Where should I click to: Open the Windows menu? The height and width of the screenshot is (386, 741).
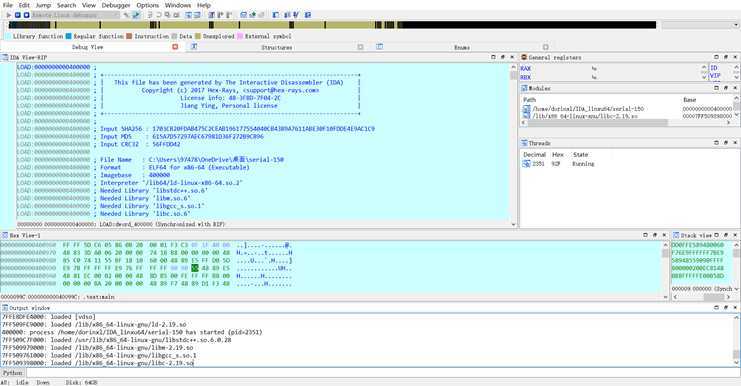click(x=178, y=5)
